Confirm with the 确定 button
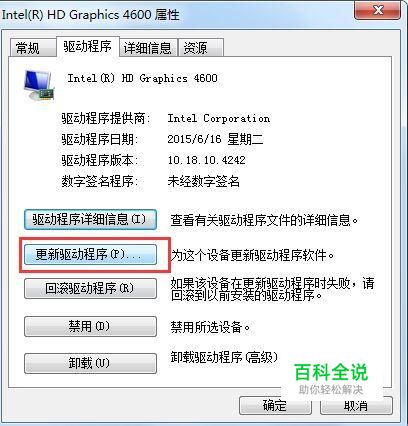This screenshot has width=408, height=426. 275,405
